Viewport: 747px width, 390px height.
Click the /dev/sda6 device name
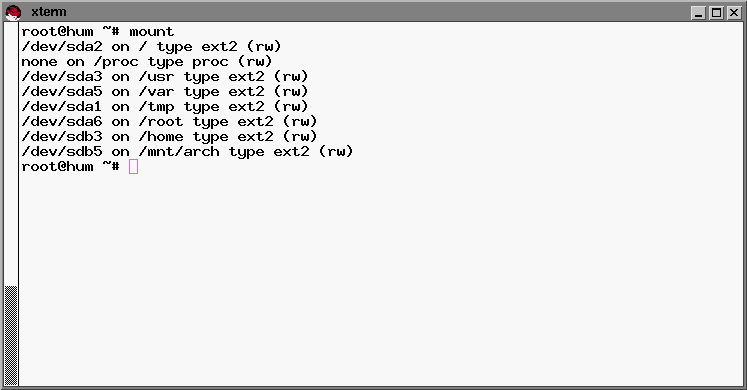[62, 122]
